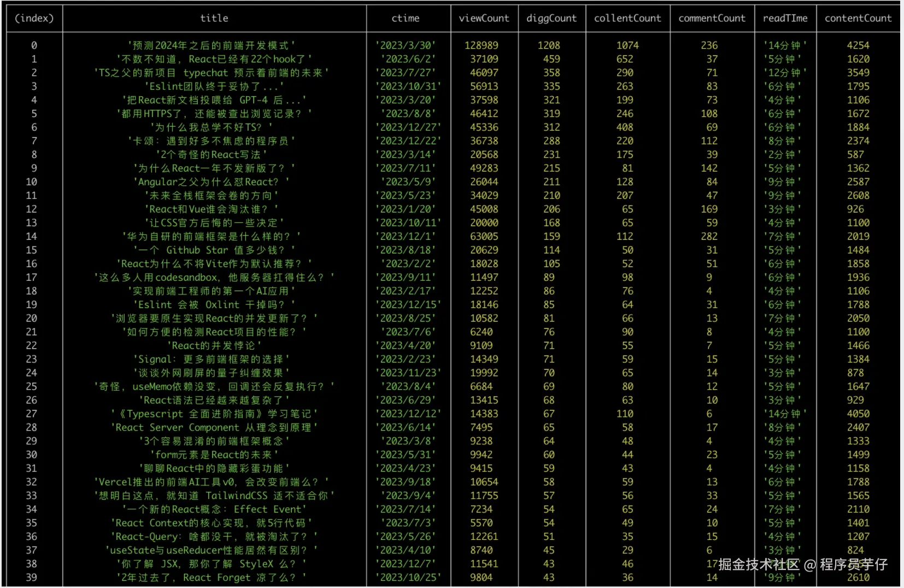Select the title mentioning "Github Star"
This screenshot has height=588, width=904.
pos(214,250)
